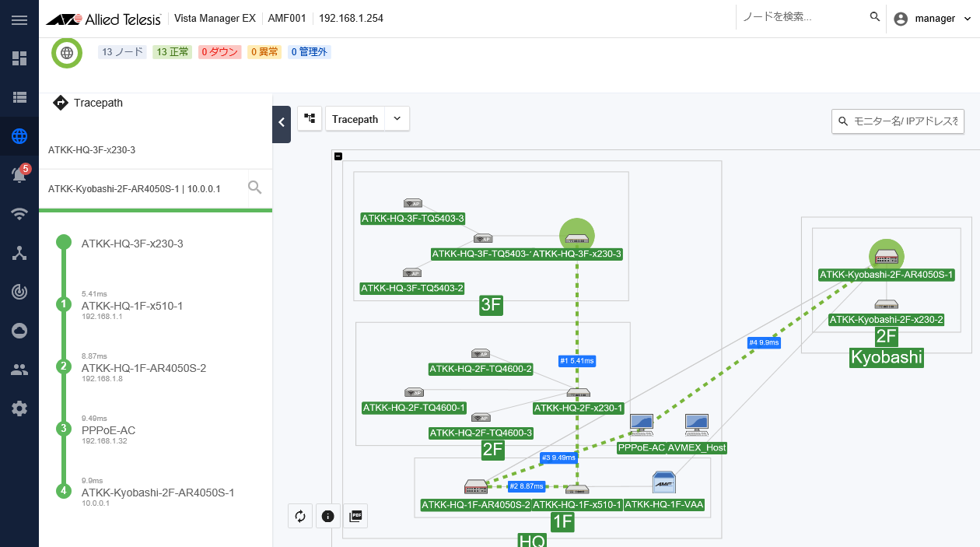Select ATKK-HQ-1F-x510-1 switch node icon
980x547 pixels.
click(577, 490)
